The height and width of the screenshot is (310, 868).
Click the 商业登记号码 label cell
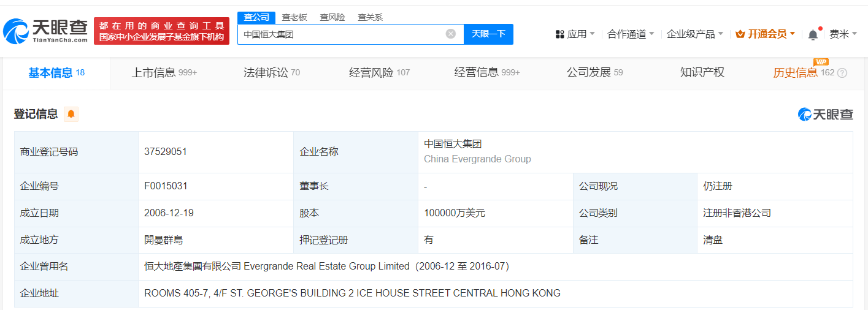tap(76, 152)
